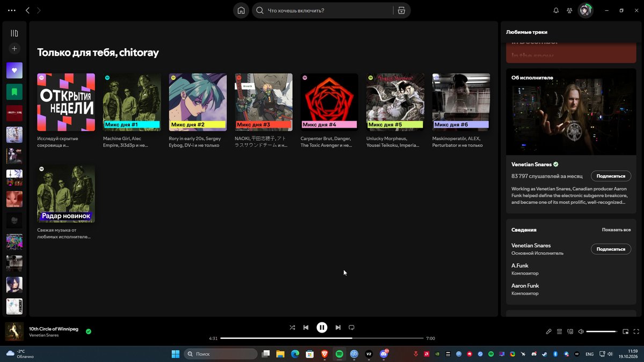Image resolution: width=644 pixels, height=362 pixels.
Task: Open the 10th Circle of Winnipeg song title
Action: click(54, 329)
